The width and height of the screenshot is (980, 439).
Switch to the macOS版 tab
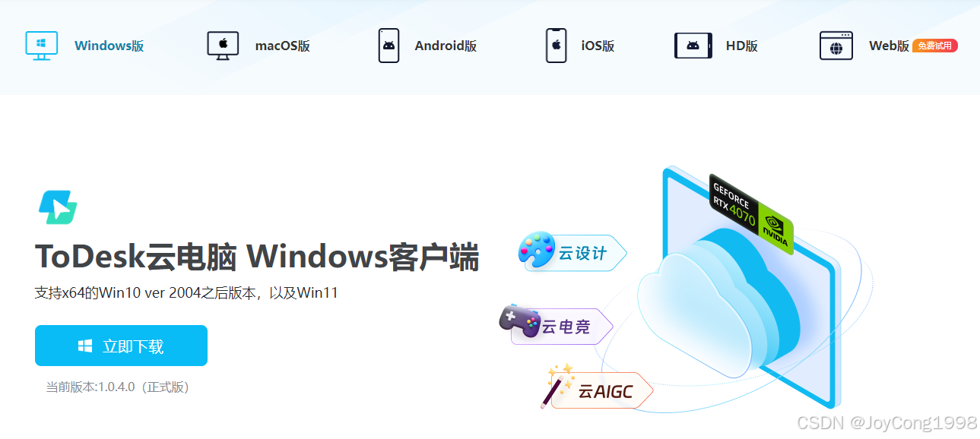click(282, 46)
